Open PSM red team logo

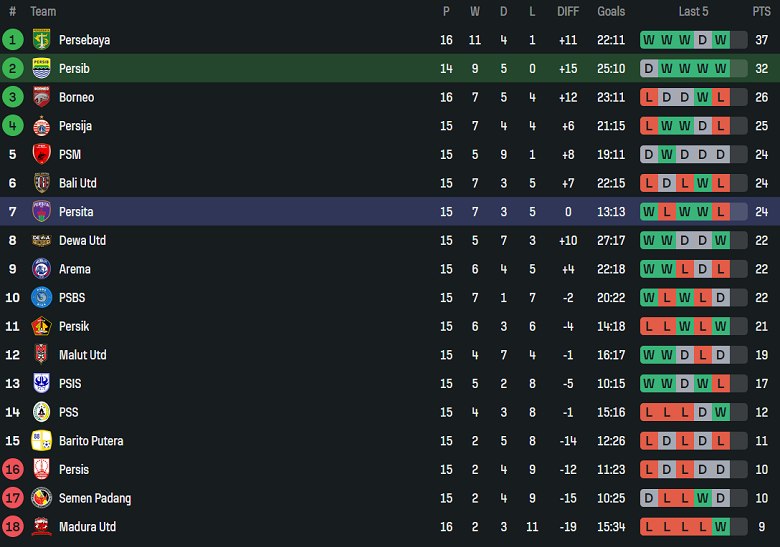click(41, 155)
